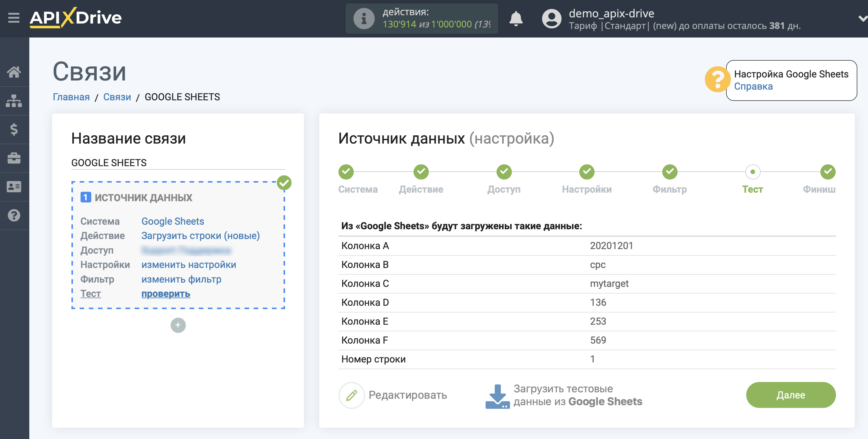Go to Главная breadcrumb
Screen dimensions: 868x439
(x=71, y=97)
